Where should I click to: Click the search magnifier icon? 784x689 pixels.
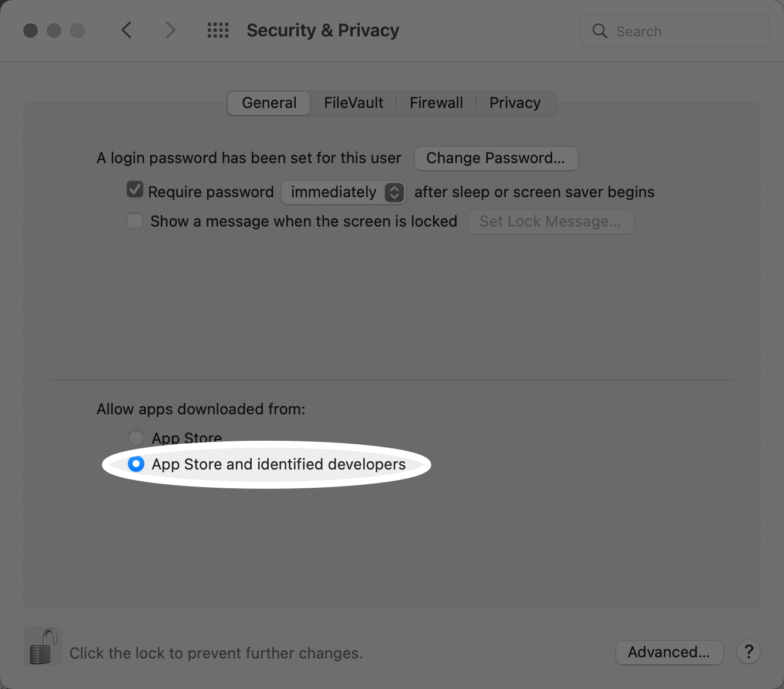(x=599, y=31)
